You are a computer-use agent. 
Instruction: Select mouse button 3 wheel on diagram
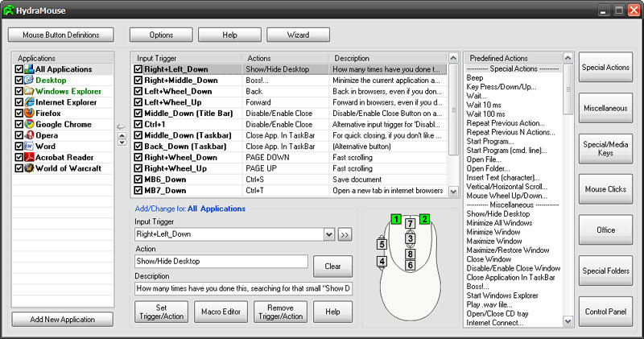tap(410, 238)
